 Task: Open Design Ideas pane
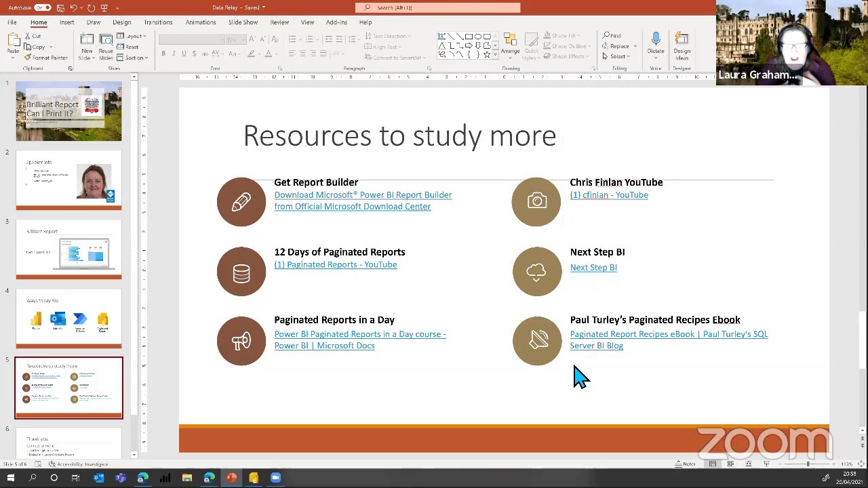point(682,45)
